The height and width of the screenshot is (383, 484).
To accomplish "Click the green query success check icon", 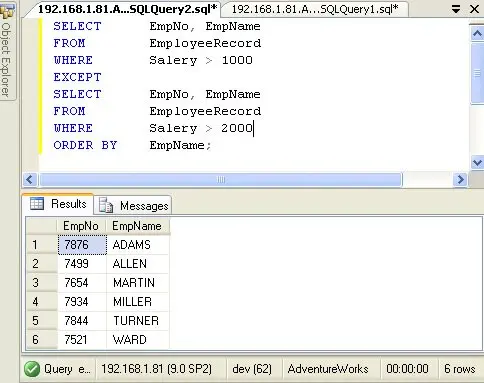I will click(x=32, y=369).
